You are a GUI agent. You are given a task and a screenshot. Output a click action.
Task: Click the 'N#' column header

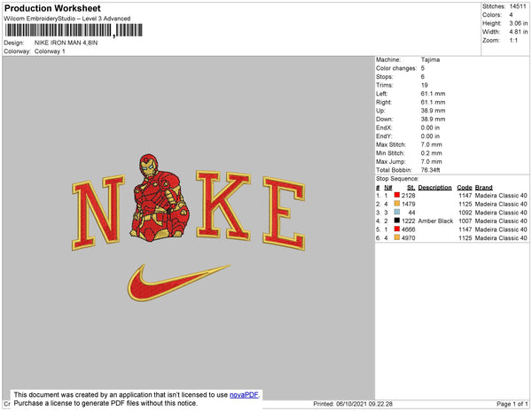388,188
